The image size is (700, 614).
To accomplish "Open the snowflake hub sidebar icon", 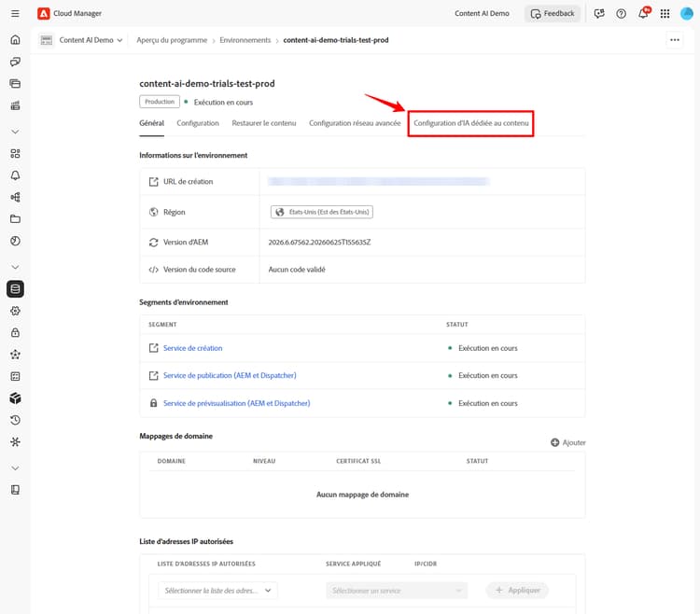I will tap(15, 442).
